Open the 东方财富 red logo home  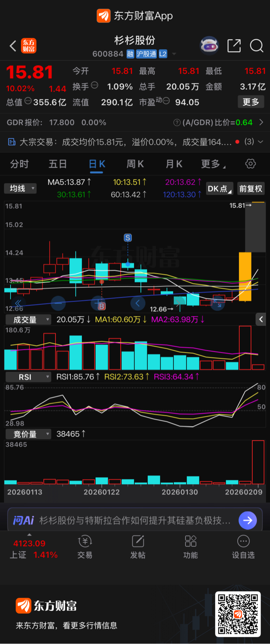28,46
